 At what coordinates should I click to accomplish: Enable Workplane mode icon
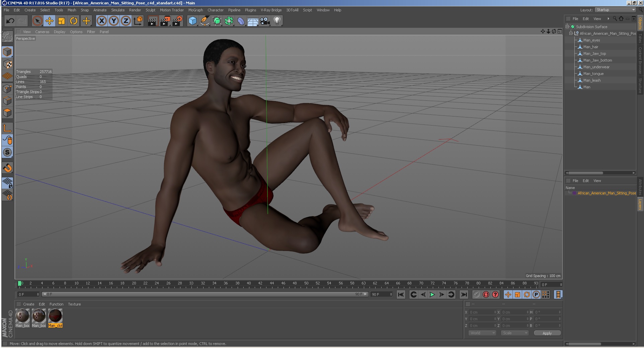7,76
